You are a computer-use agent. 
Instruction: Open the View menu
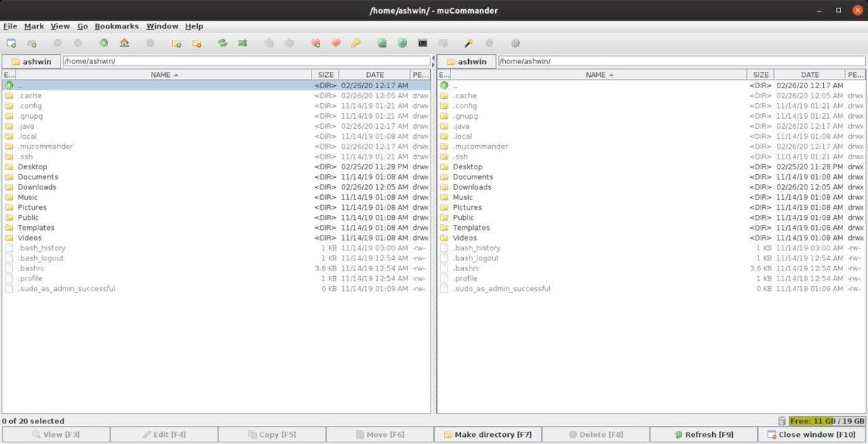point(60,26)
